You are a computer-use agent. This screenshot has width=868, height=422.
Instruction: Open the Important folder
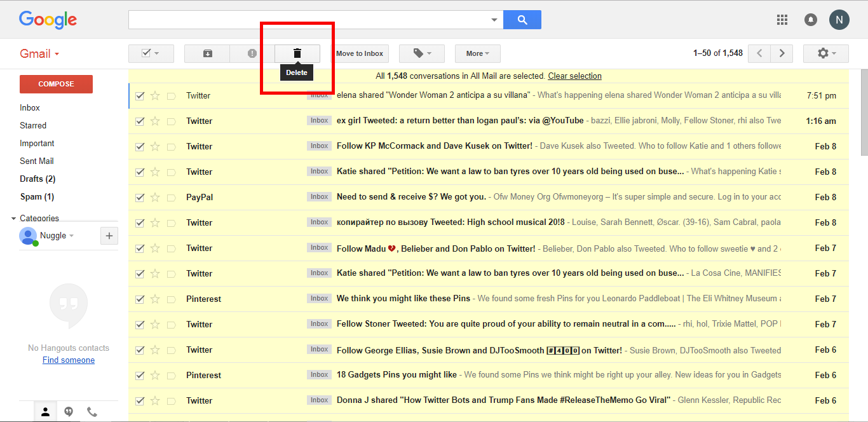pyautogui.click(x=37, y=143)
